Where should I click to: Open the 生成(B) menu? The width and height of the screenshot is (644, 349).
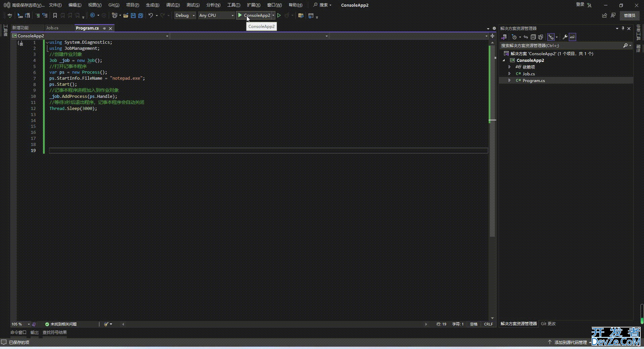click(x=153, y=5)
